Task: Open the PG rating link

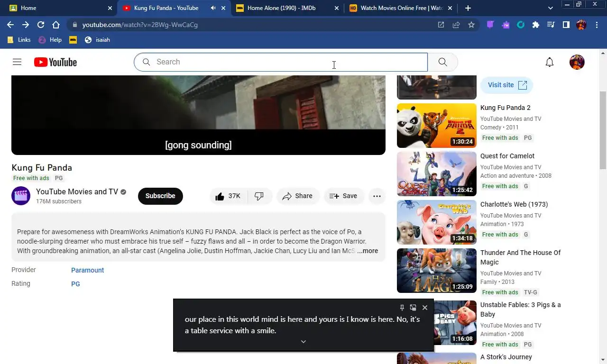Action: pos(75,284)
